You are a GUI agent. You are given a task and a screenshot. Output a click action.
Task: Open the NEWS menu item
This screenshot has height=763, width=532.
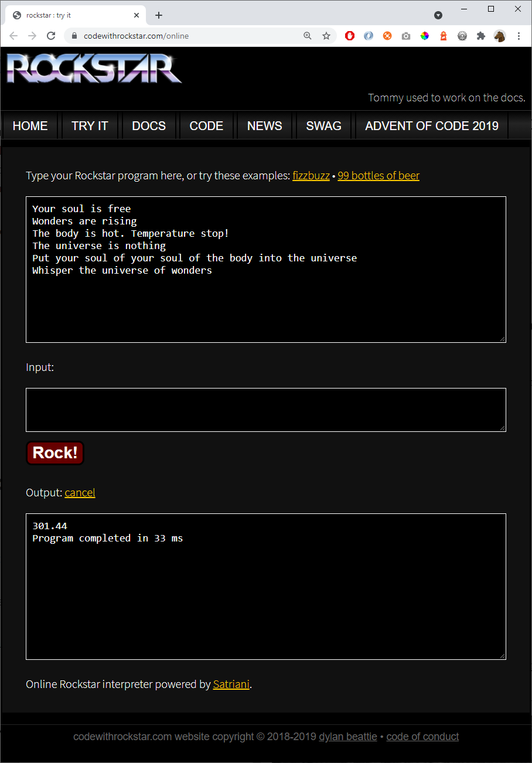[265, 125]
